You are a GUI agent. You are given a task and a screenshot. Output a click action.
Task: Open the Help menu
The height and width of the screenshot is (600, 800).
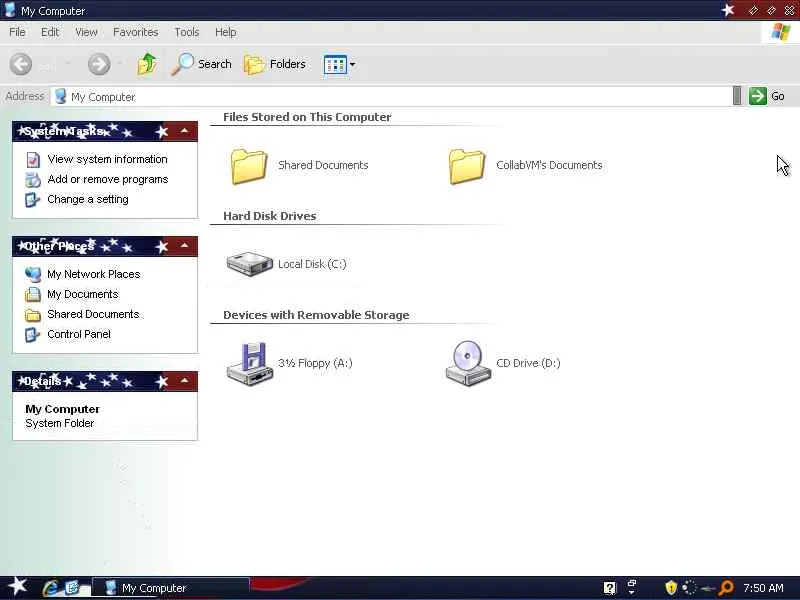pos(226,32)
